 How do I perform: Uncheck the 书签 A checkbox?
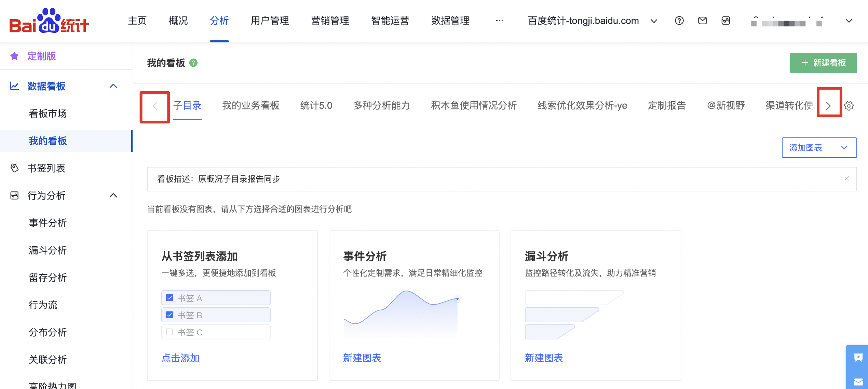click(x=169, y=298)
